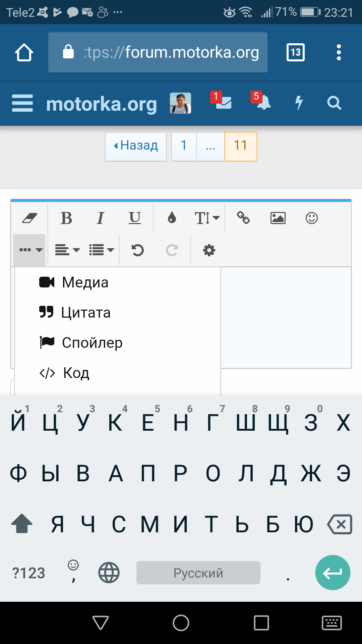Image resolution: width=362 pixels, height=644 pixels.
Task: Toggle underline formatting
Action: point(135,218)
